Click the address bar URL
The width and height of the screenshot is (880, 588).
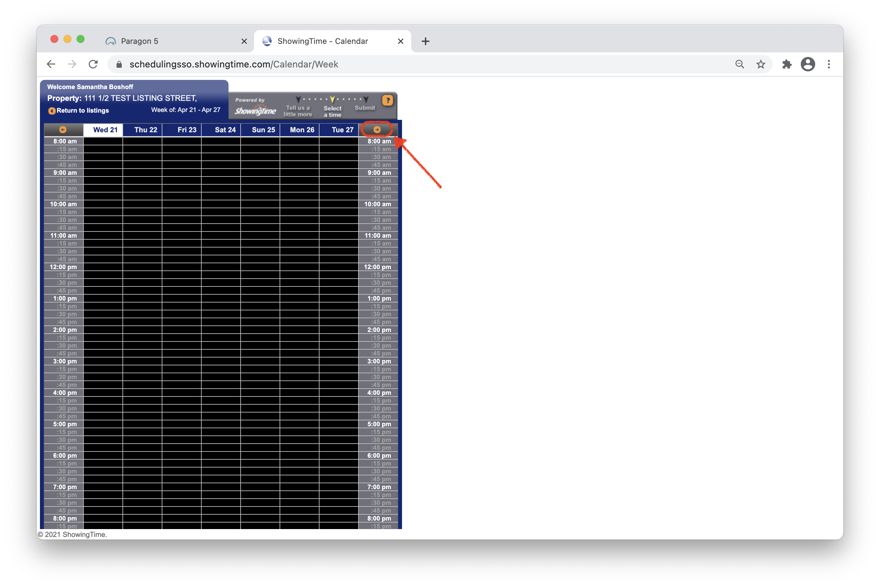(x=234, y=64)
